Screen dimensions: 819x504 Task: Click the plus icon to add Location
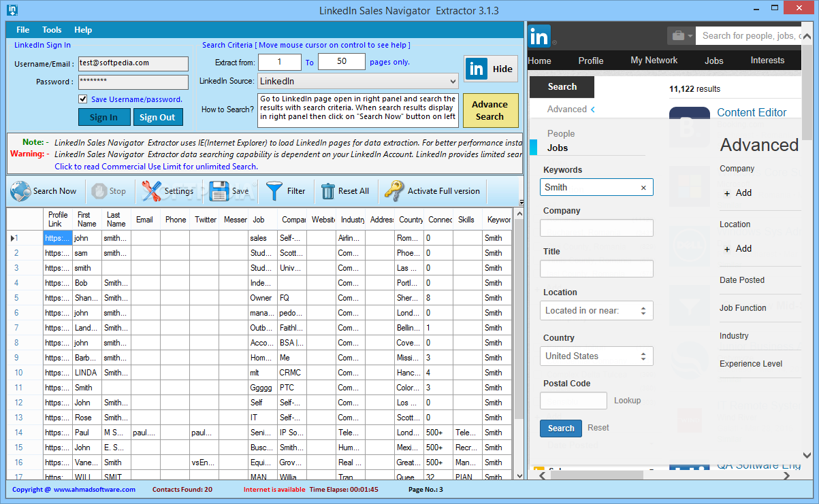727,249
